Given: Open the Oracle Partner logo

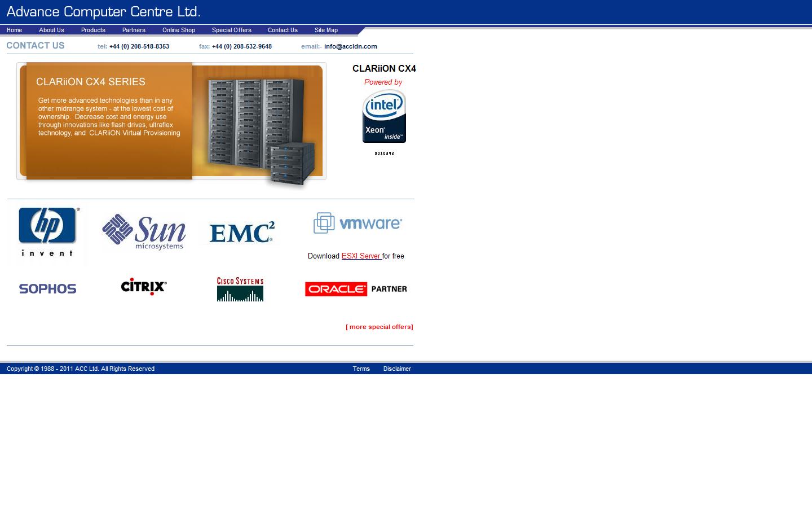Looking at the screenshot, I should coord(356,288).
